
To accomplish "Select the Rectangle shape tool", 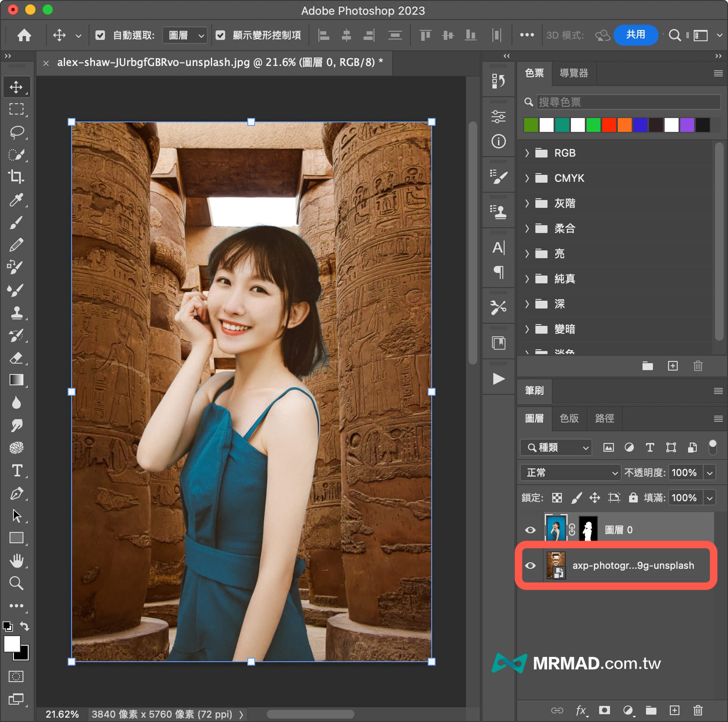I will coord(16,538).
